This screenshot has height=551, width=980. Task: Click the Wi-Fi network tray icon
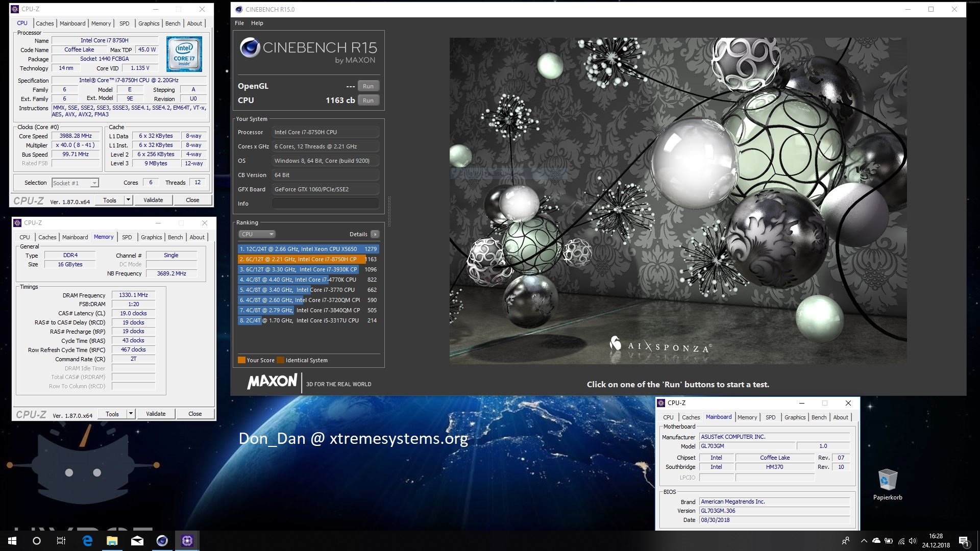click(901, 541)
